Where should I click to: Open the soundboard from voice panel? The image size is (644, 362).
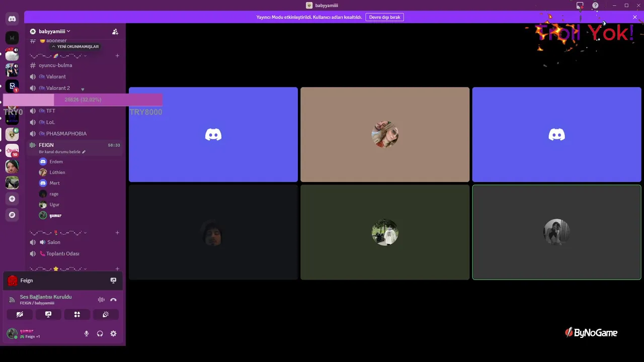(x=106, y=314)
